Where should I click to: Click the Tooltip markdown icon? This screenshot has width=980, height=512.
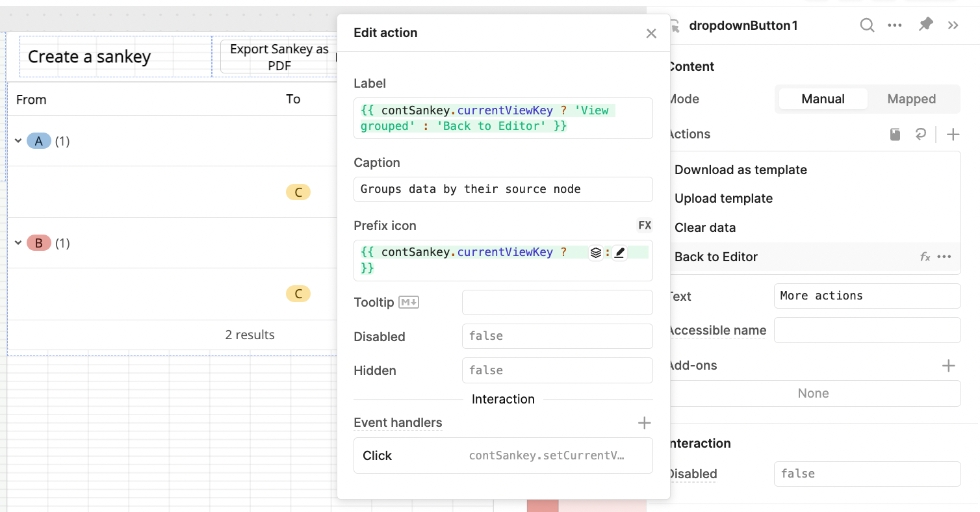409,302
